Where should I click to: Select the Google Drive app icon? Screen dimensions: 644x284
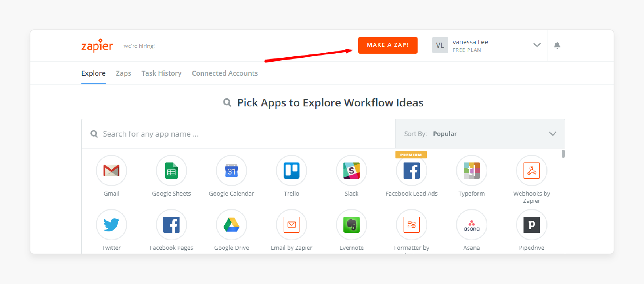coord(232,224)
